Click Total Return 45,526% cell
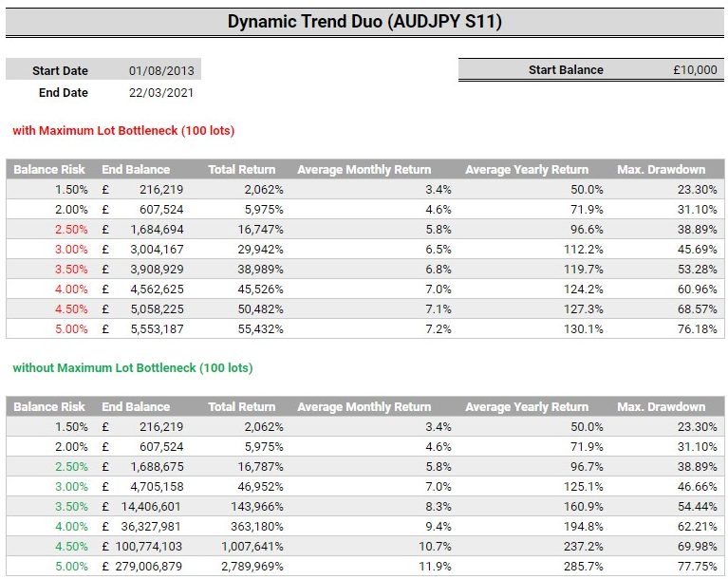The width and height of the screenshot is (728, 579). click(x=260, y=289)
